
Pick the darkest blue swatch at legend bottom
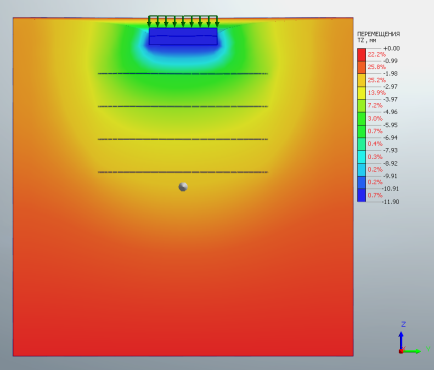click(361, 195)
